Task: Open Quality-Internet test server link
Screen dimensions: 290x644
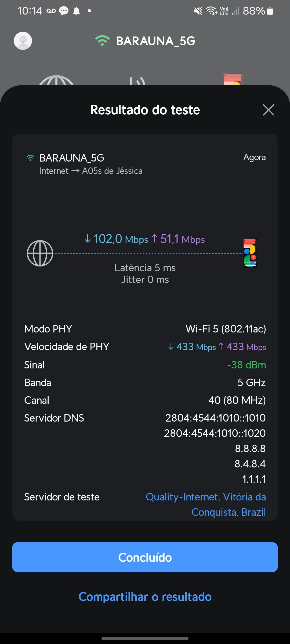Action: point(206,504)
